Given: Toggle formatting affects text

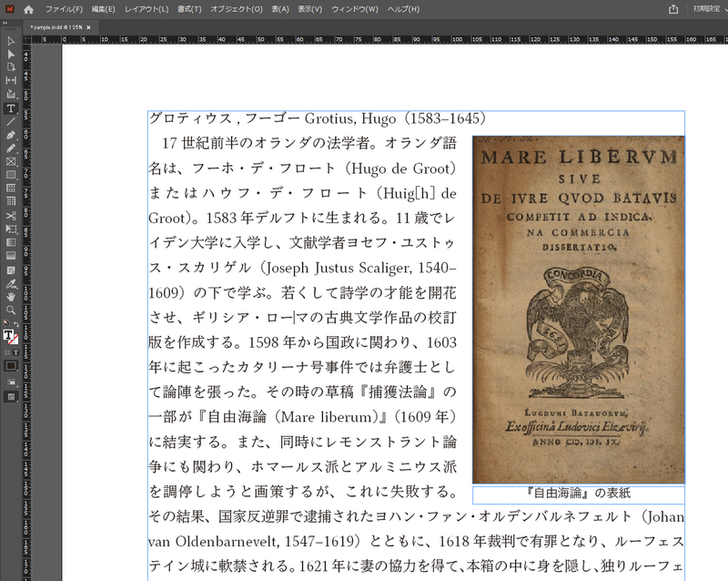Looking at the screenshot, I should click(x=15, y=352).
